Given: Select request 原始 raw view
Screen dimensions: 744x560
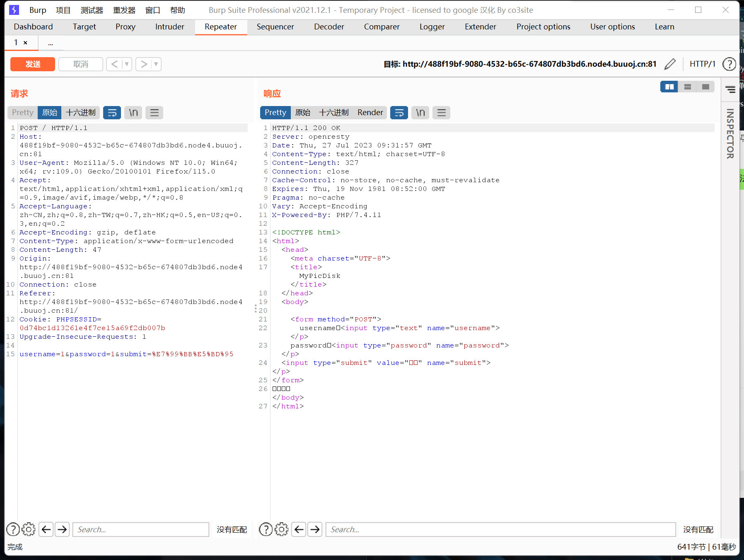Looking at the screenshot, I should tap(50, 113).
